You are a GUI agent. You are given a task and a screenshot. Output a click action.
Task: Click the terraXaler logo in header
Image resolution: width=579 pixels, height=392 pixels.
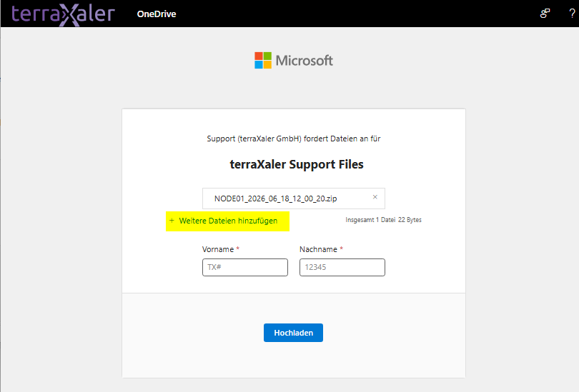[63, 14]
